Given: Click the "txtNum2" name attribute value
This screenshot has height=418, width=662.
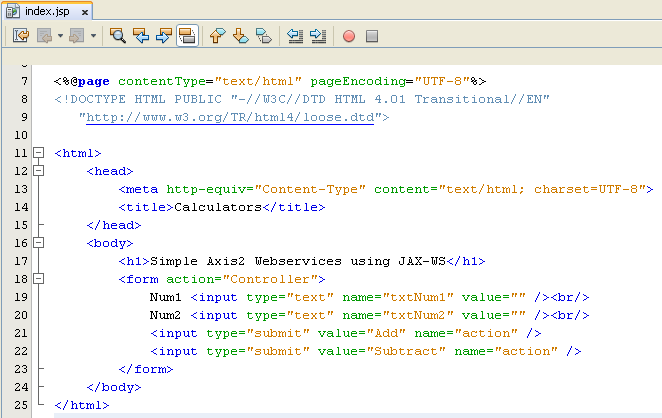Looking at the screenshot, I should (x=418, y=315).
